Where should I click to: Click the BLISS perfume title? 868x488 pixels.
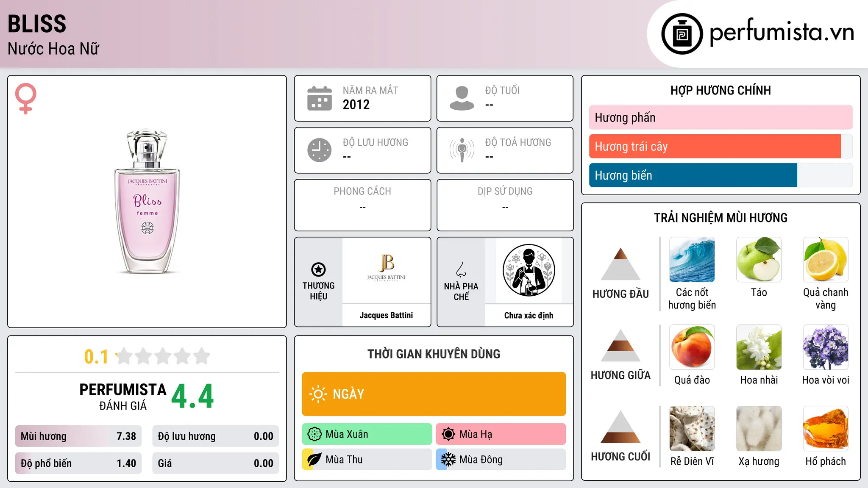37,24
